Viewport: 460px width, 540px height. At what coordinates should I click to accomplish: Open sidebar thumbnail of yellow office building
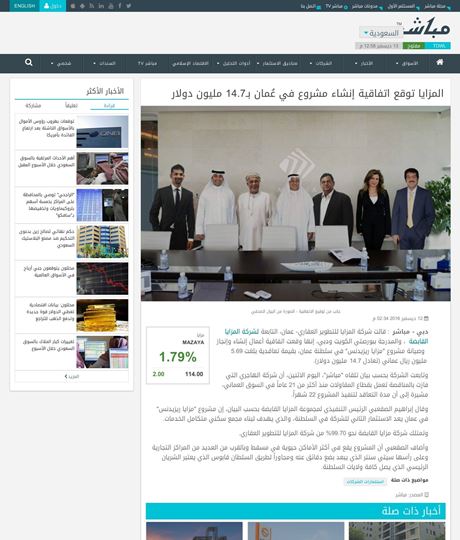pyautogui.click(x=102, y=242)
